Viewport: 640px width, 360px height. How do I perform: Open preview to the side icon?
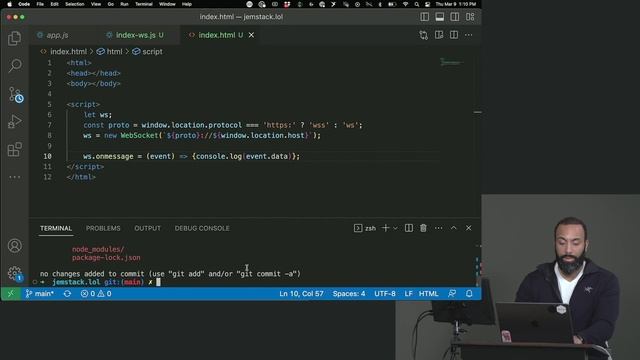[439, 35]
